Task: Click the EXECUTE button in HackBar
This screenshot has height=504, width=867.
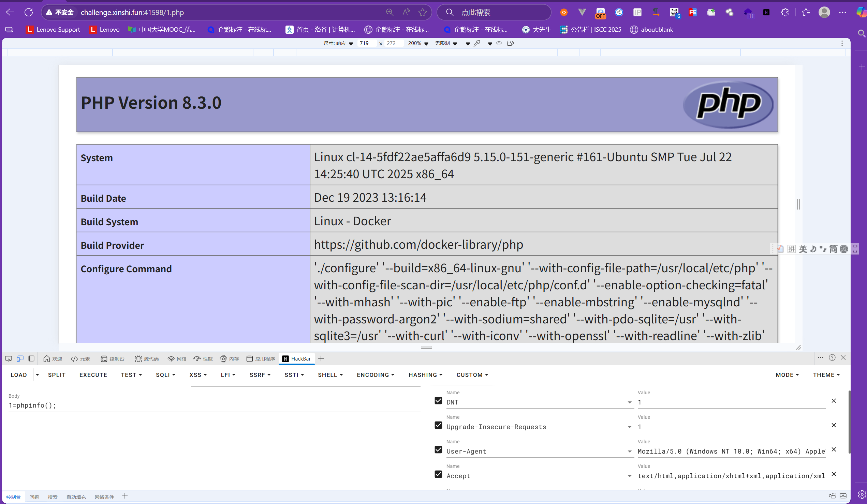Action: click(x=93, y=375)
